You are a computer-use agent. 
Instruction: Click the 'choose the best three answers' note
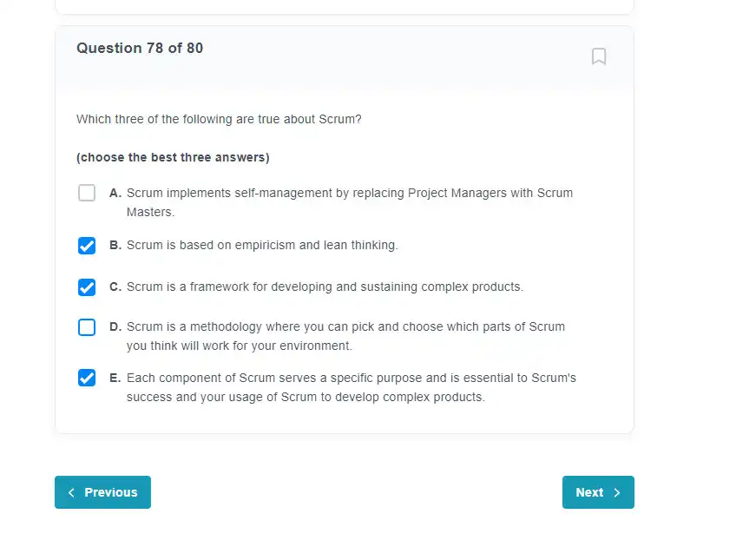tap(173, 157)
